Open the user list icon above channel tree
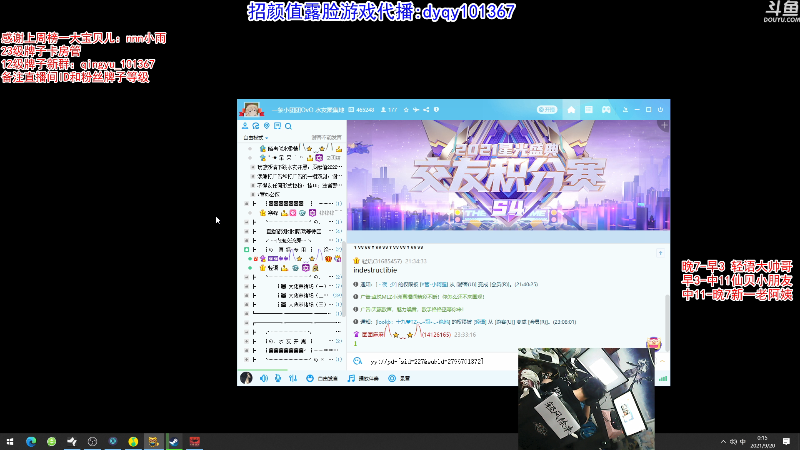The image size is (800, 450). tap(245, 126)
